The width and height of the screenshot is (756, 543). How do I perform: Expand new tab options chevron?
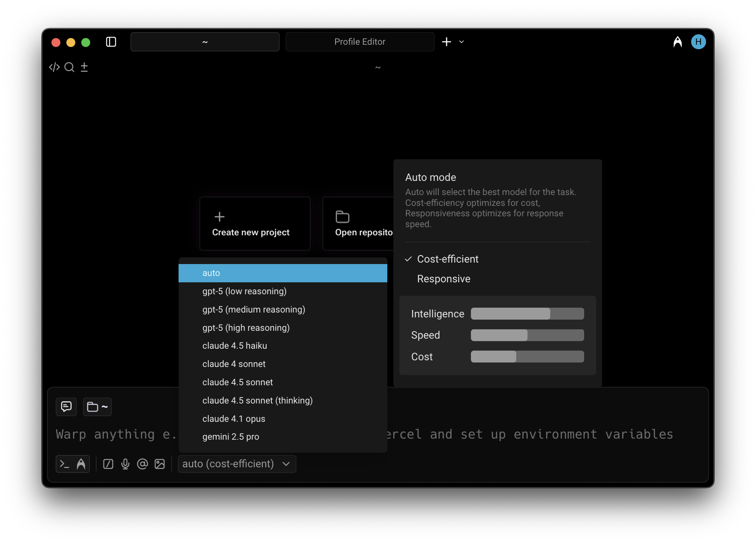[x=462, y=42]
